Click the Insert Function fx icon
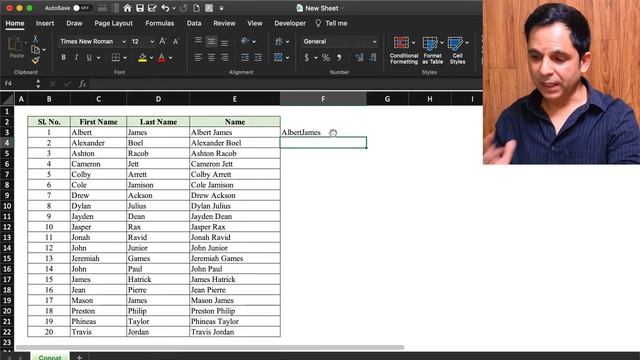Image resolution: width=640 pixels, height=360 pixels. [x=82, y=84]
